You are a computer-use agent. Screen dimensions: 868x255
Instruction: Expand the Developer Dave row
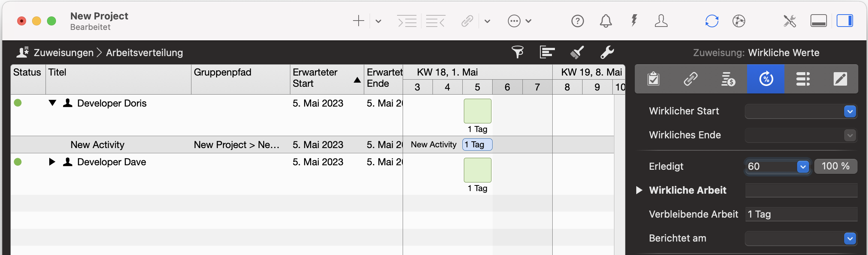[52, 162]
